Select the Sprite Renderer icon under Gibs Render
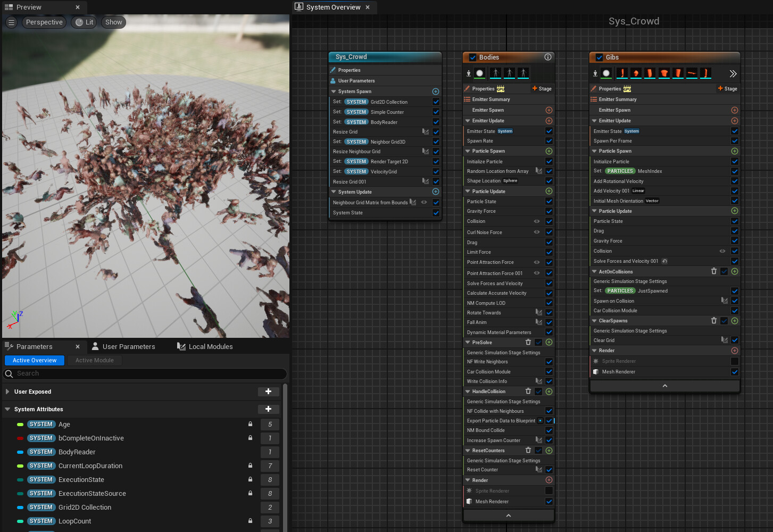 [x=595, y=361]
